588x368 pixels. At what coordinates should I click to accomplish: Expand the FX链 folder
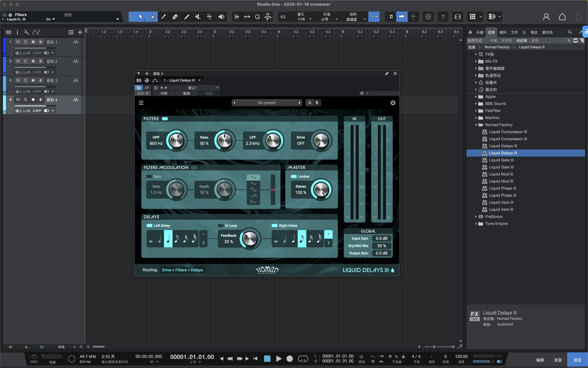click(476, 54)
